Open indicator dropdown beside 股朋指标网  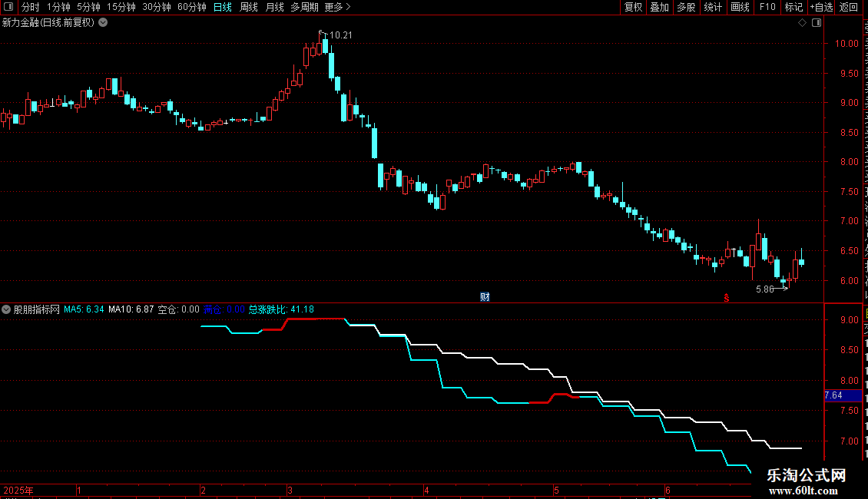pyautogui.click(x=6, y=310)
